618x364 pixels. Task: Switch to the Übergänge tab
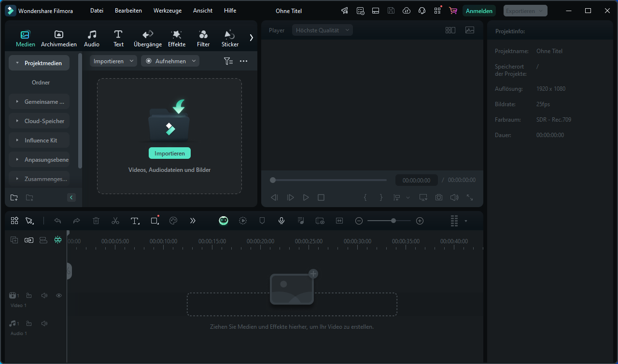click(x=148, y=39)
